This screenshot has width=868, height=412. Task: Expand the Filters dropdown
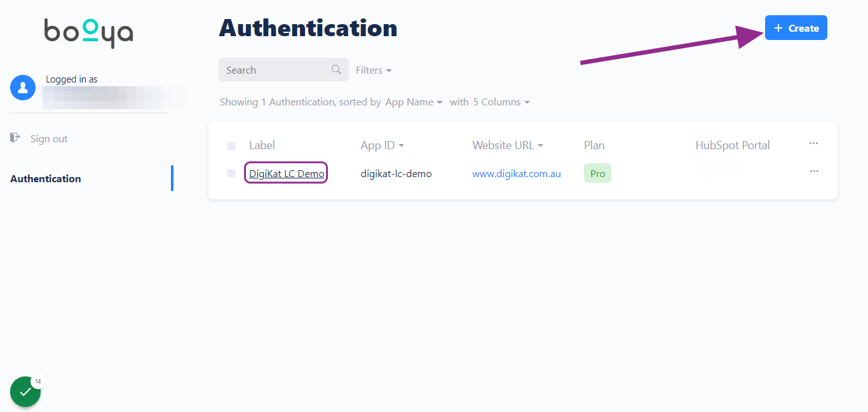pyautogui.click(x=374, y=70)
